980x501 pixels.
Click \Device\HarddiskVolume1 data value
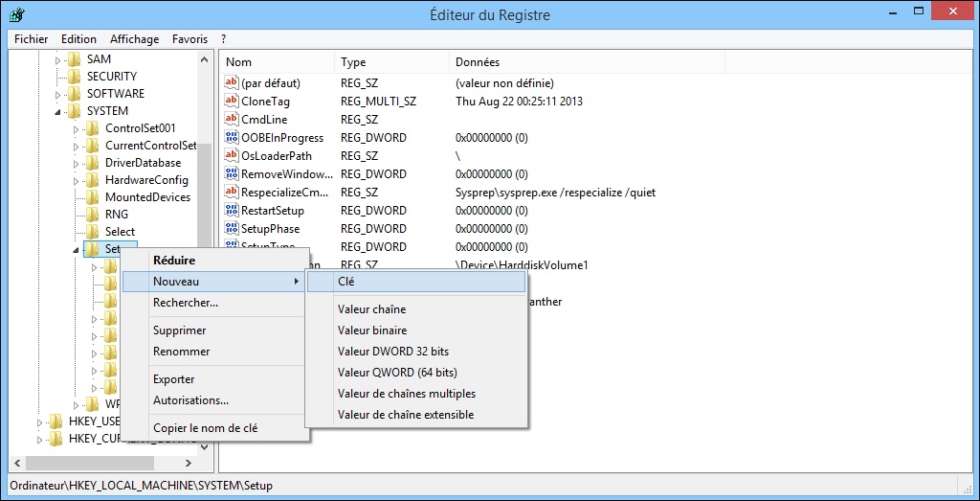click(x=522, y=265)
